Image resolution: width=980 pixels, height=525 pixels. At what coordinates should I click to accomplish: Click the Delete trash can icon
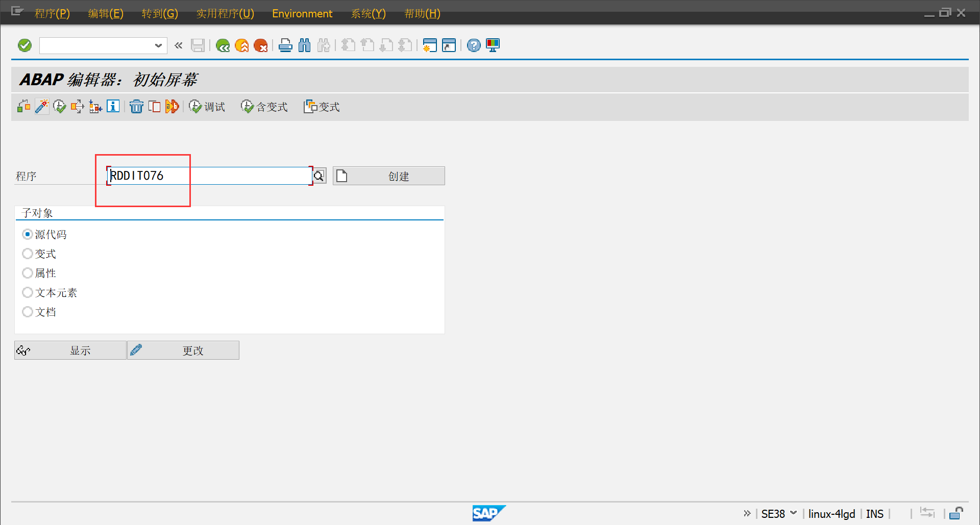[x=136, y=106]
